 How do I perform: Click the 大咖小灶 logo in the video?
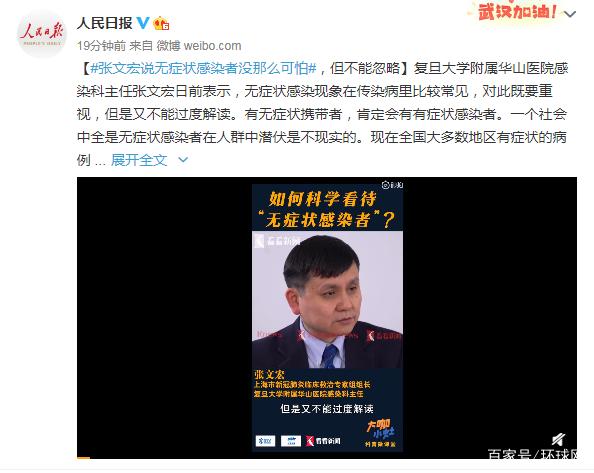click(x=380, y=432)
